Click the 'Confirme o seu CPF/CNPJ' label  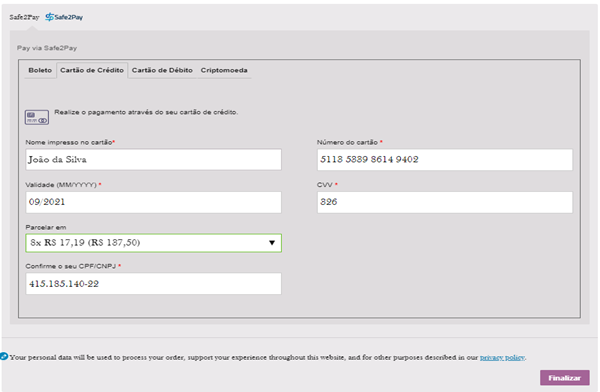coord(71,266)
